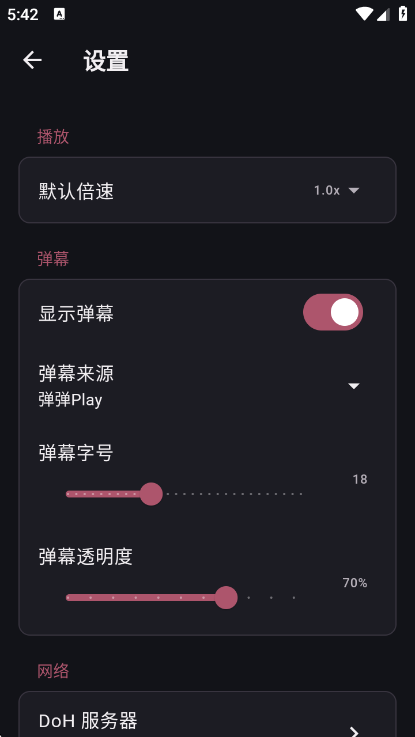Toggle the 显示弹幕 switch off
The image size is (415, 737).
[333, 312]
